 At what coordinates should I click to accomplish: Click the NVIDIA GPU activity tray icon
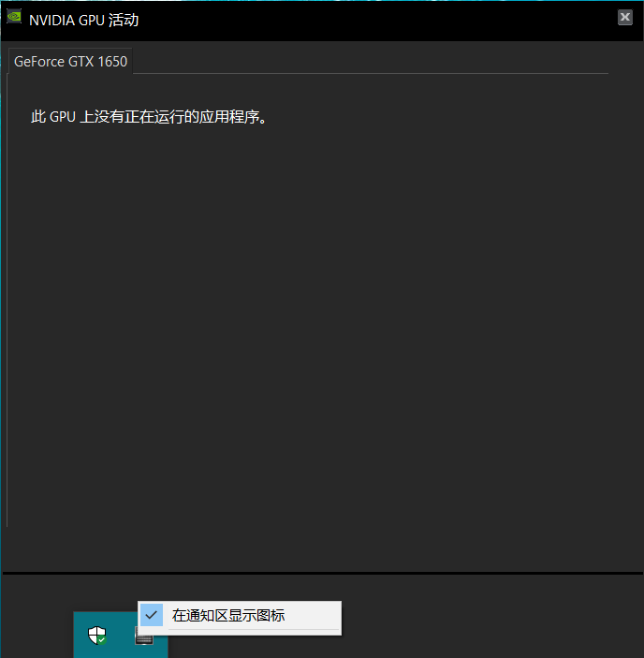[143, 638]
